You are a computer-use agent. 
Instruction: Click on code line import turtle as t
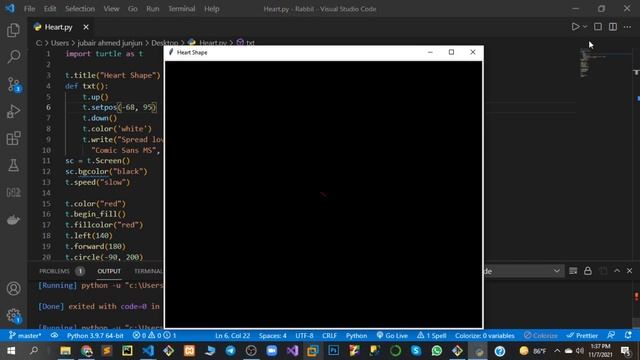click(x=104, y=53)
